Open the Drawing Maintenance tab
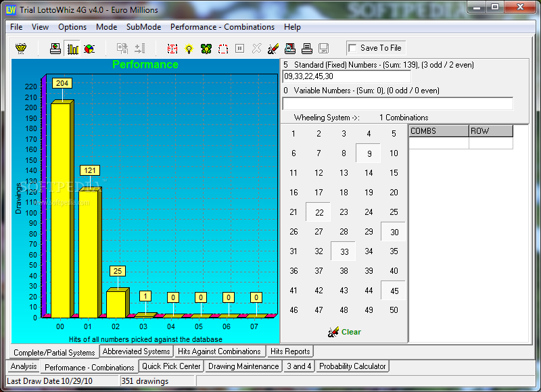The width and height of the screenshot is (541, 392). pos(243,366)
